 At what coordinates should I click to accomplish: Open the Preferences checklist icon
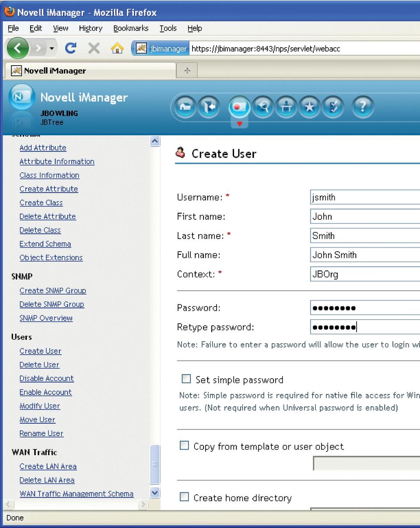click(x=332, y=108)
